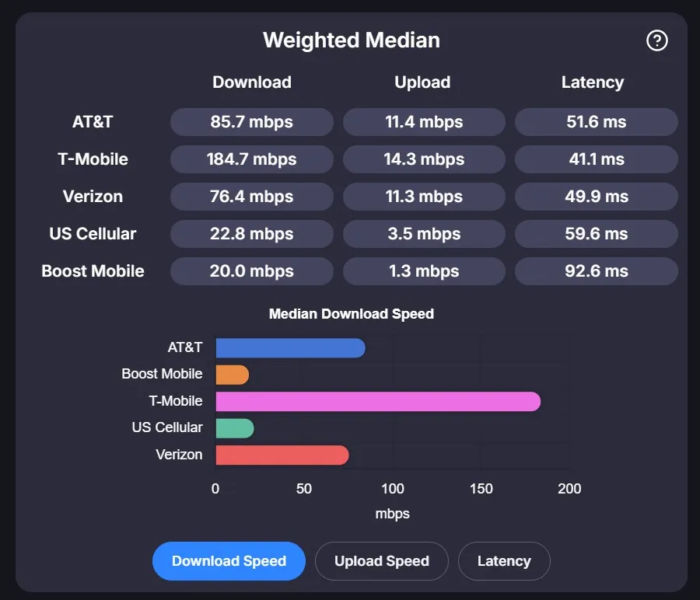This screenshot has height=600, width=700.
Task: Click Boost Mobile's 1.3 mbps upload pill
Action: click(424, 271)
